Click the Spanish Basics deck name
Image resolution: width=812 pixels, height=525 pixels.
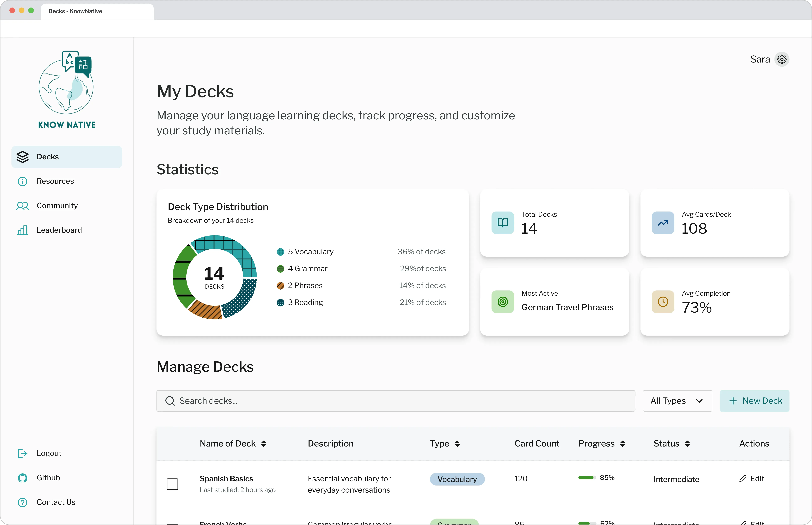point(226,479)
